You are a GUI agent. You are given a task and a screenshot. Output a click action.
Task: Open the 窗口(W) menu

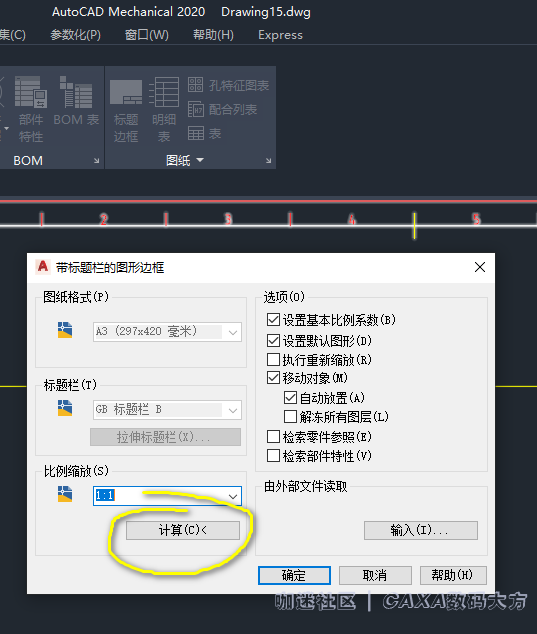pos(146,35)
